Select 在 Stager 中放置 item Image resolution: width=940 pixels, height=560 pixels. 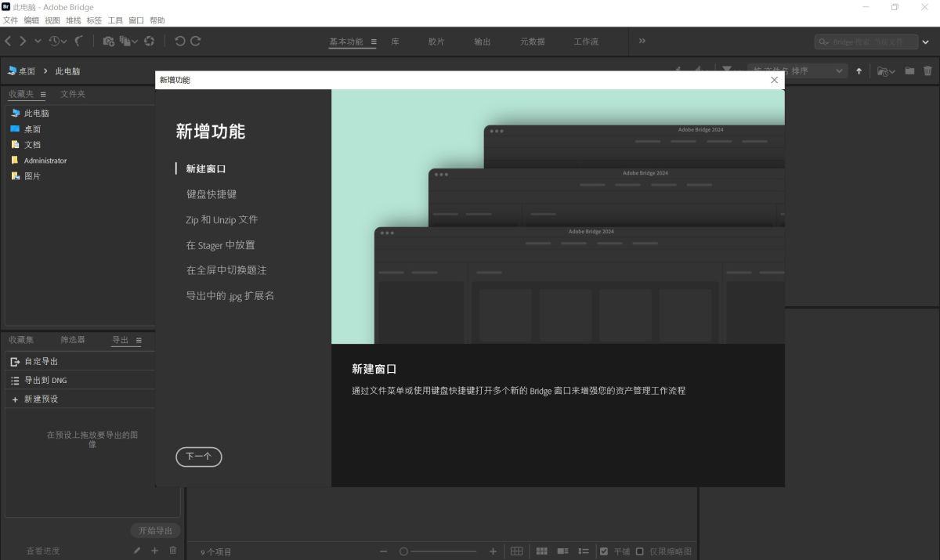220,245
